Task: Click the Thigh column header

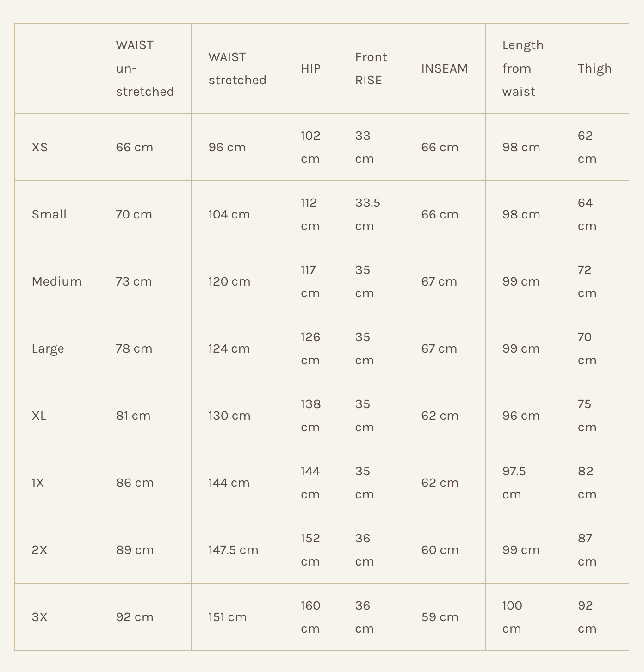Action: pyautogui.click(x=594, y=68)
